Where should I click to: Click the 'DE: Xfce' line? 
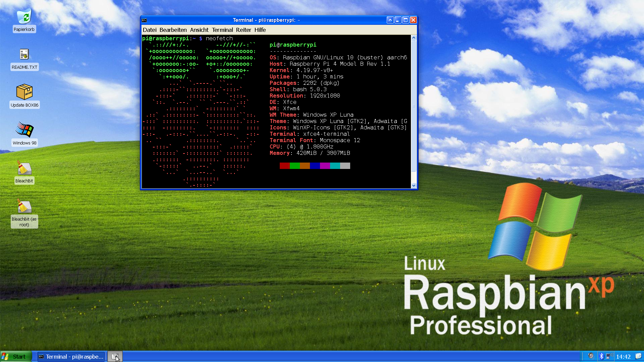pyautogui.click(x=283, y=102)
